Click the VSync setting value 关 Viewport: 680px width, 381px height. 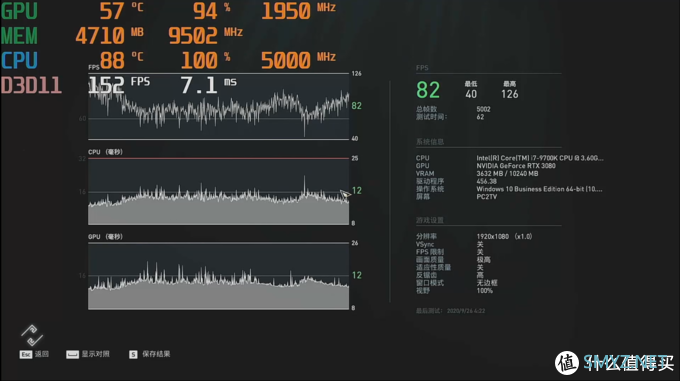click(480, 244)
